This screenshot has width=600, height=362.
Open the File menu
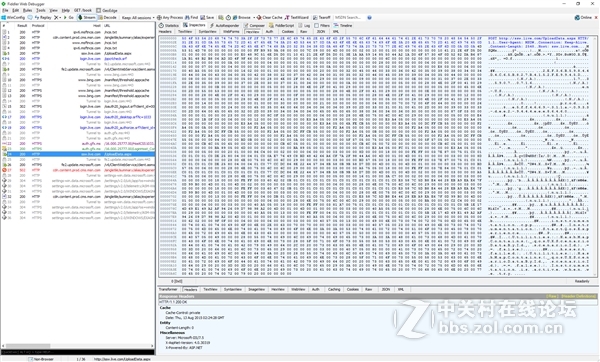(x=5, y=10)
